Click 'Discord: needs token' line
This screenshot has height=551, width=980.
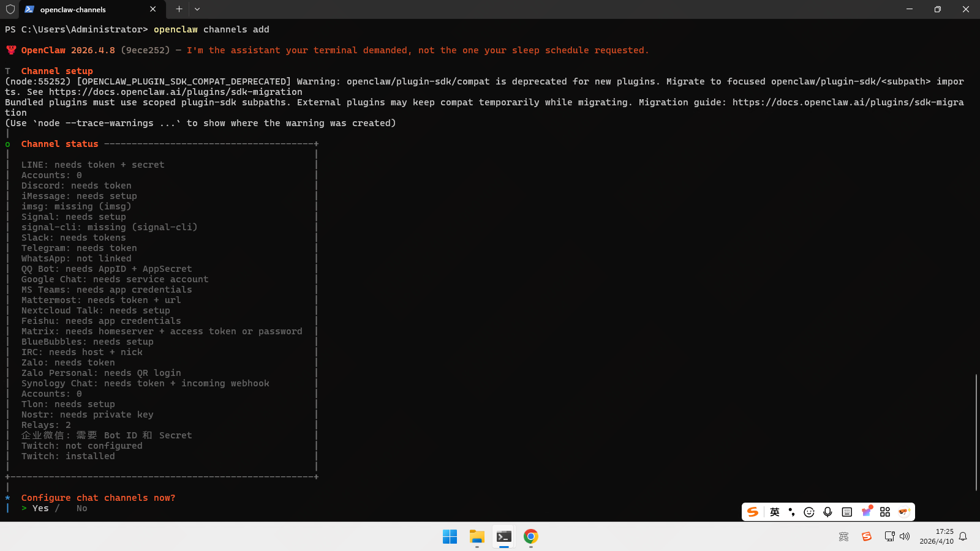pos(76,186)
